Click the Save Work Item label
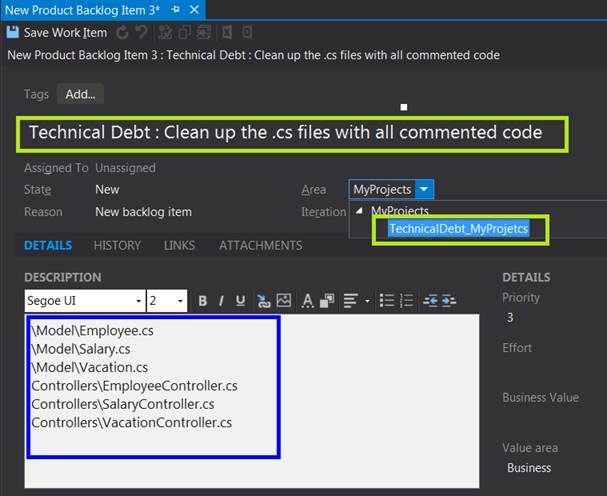607x496 pixels. [x=65, y=33]
